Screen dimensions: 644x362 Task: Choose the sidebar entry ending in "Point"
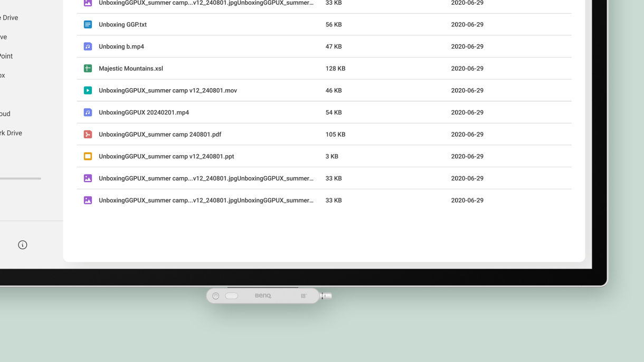(6, 56)
